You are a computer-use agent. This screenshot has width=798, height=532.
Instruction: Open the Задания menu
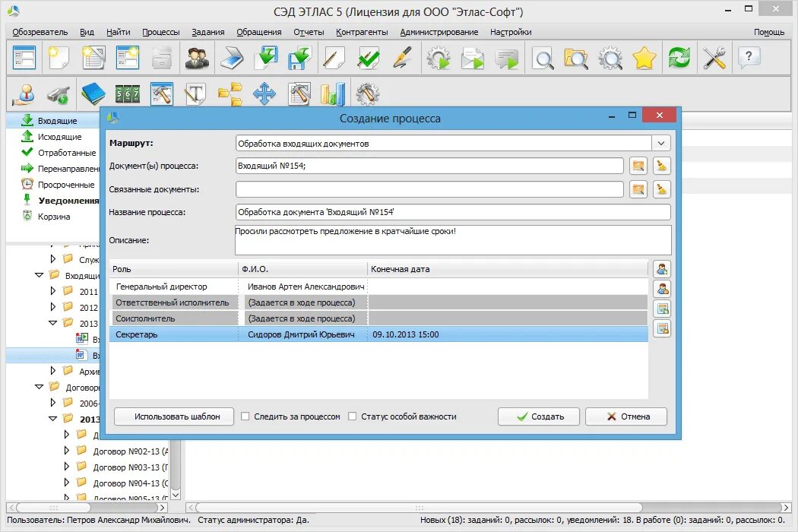tap(208, 32)
